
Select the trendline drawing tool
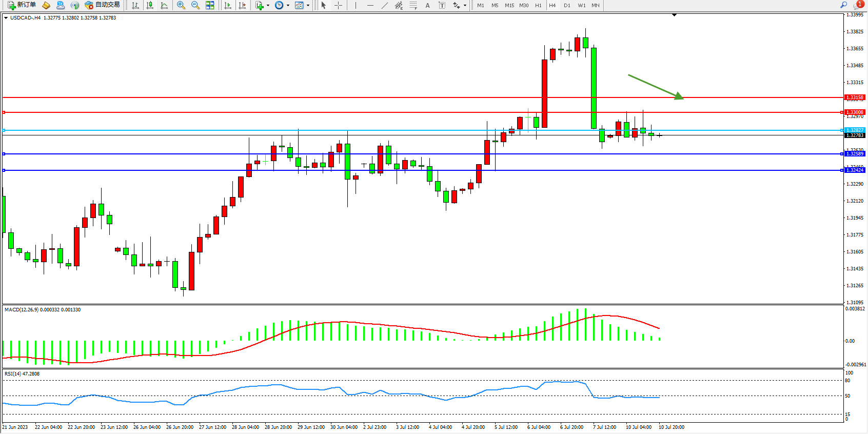(384, 5)
